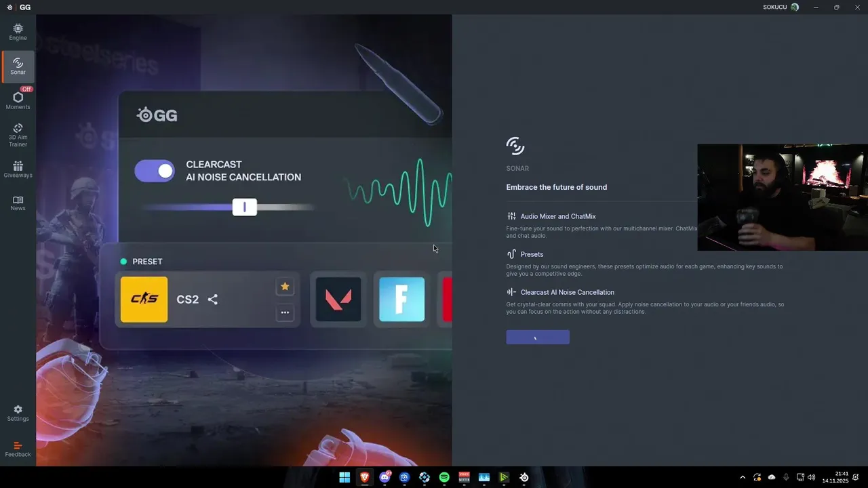Click the Sonar logo above SONAR heading
Screen dimensions: 868x488
click(515, 146)
